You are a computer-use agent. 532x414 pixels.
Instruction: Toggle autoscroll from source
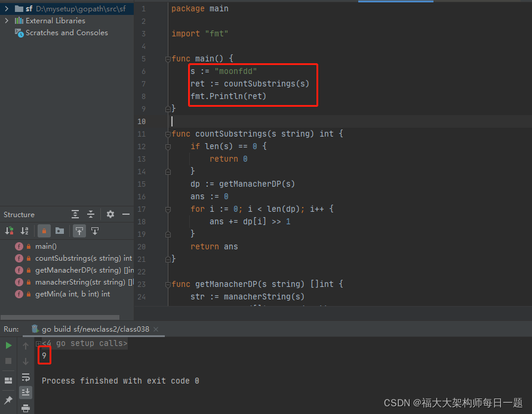pos(95,231)
